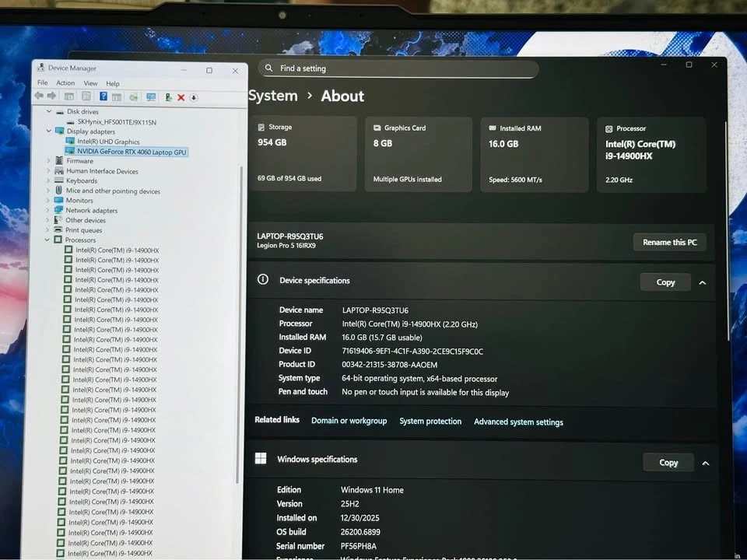The image size is (747, 560).
Task: Click the Firmware category icon
Action: point(59,160)
